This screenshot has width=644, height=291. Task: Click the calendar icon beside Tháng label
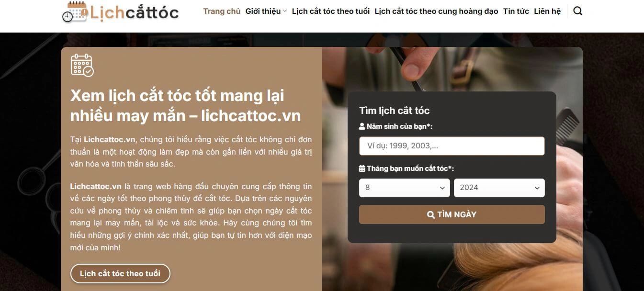coord(362,168)
